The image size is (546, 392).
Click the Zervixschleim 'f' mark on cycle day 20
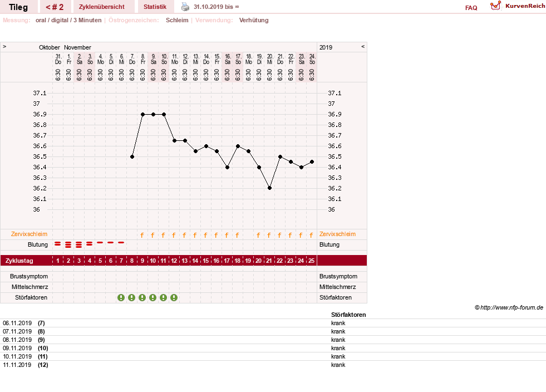pos(258,235)
